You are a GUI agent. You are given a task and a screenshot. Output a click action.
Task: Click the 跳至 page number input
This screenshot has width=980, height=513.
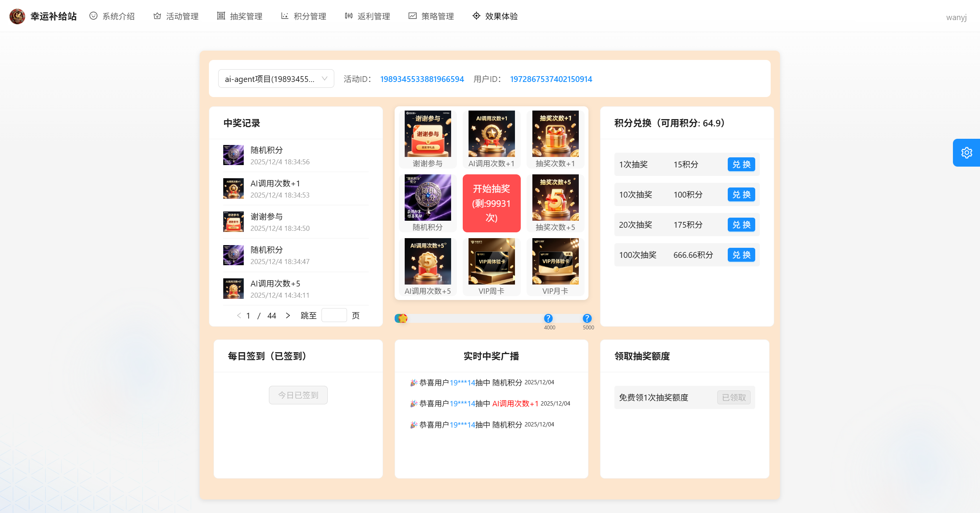pos(334,315)
